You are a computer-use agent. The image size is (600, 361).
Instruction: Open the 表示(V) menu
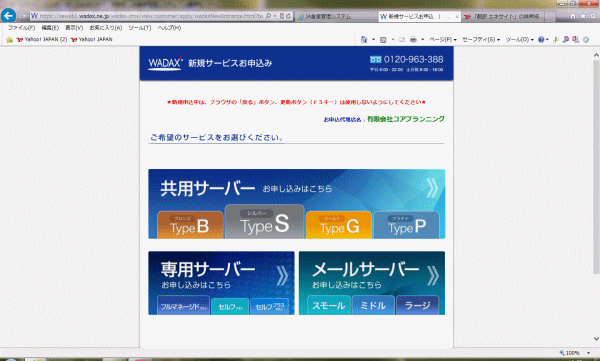[x=74, y=28]
